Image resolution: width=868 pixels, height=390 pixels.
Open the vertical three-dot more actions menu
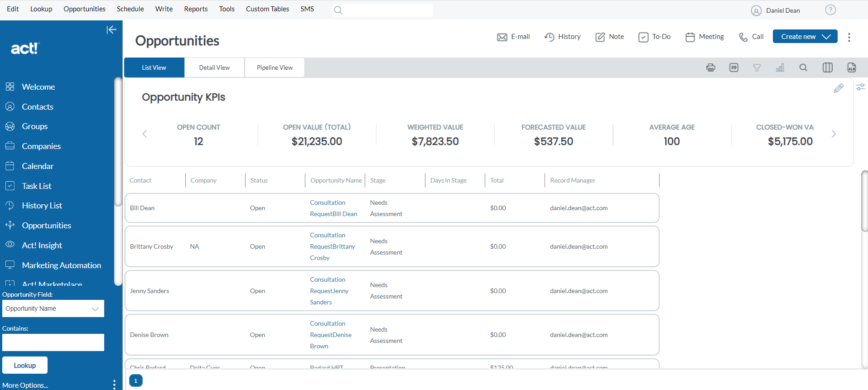click(x=849, y=37)
